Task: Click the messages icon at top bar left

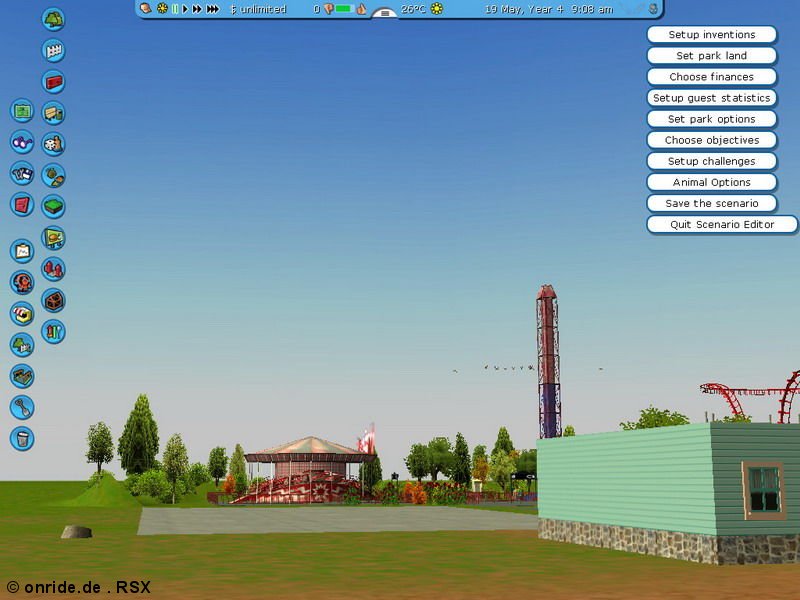Action: coord(146,8)
